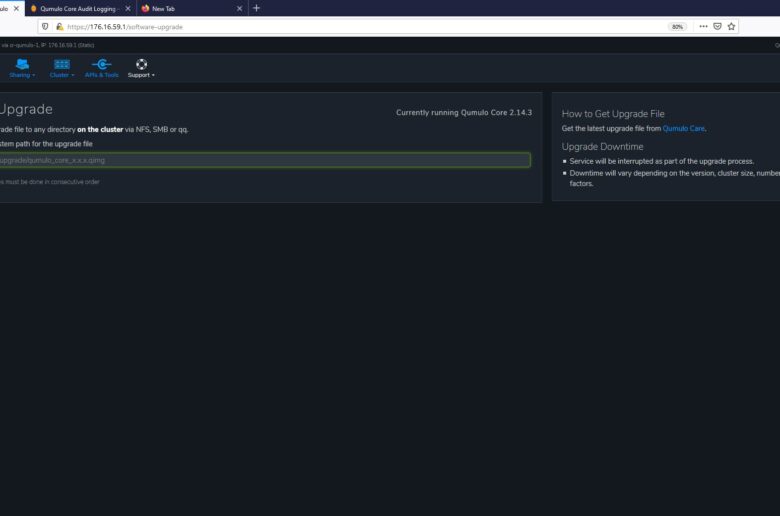Open the Sharing menu

(x=22, y=68)
